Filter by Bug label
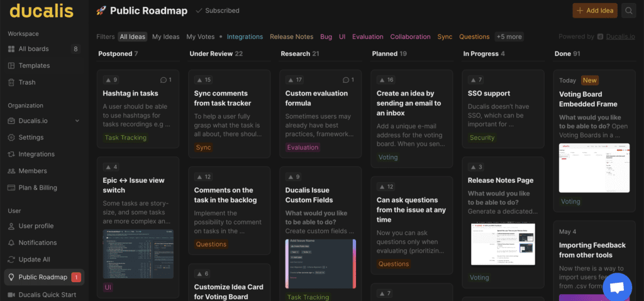The width and height of the screenshot is (644, 301). (326, 36)
